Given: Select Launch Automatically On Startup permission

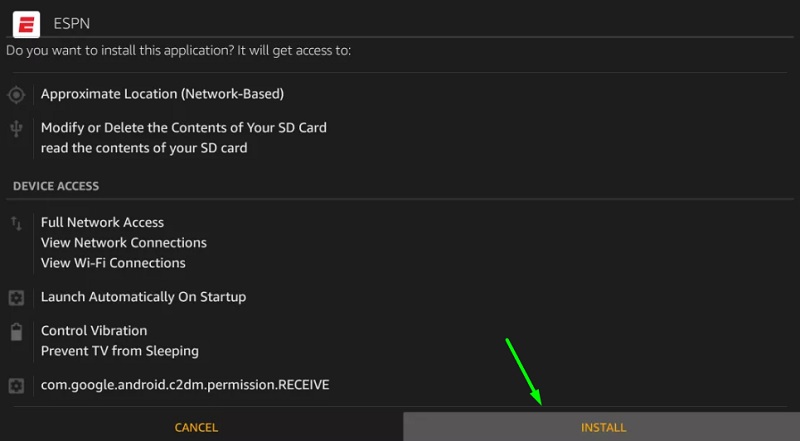Looking at the screenshot, I should coord(143,297).
